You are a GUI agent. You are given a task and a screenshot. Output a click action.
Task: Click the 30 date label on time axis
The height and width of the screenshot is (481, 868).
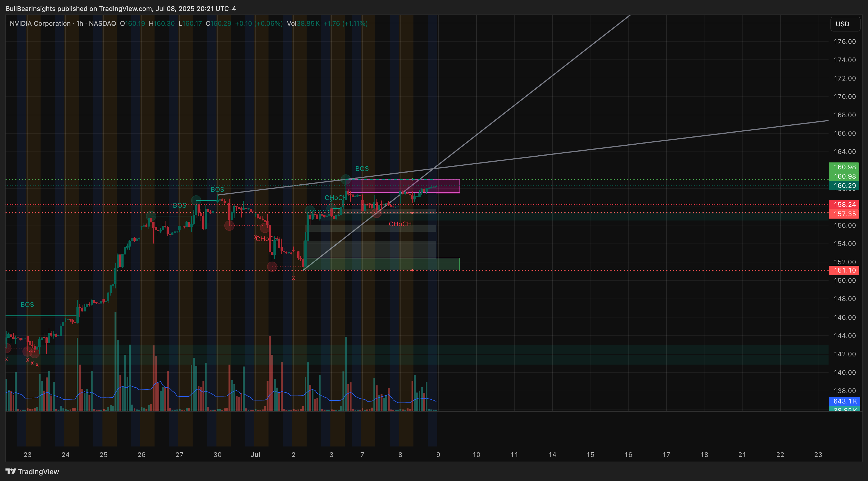217,454
